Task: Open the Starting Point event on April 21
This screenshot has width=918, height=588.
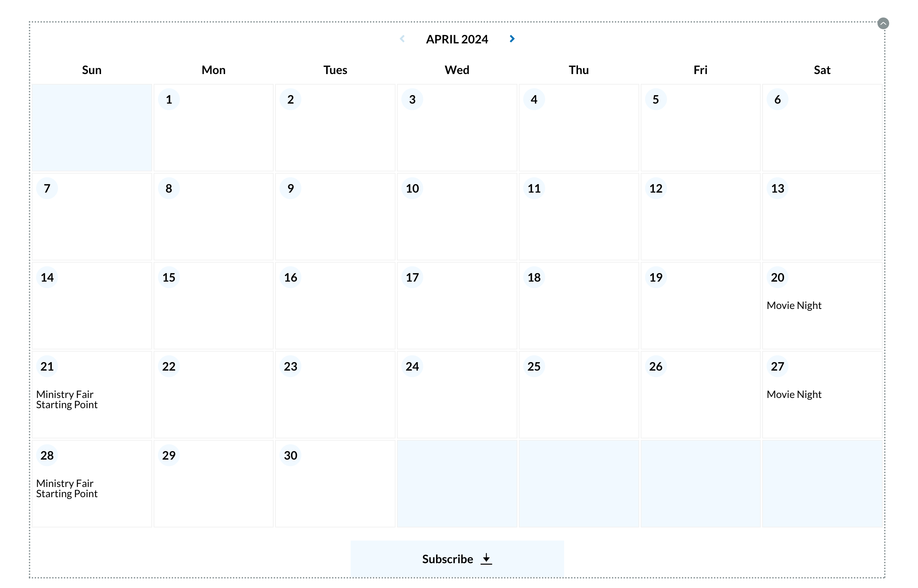Action: coord(67,405)
